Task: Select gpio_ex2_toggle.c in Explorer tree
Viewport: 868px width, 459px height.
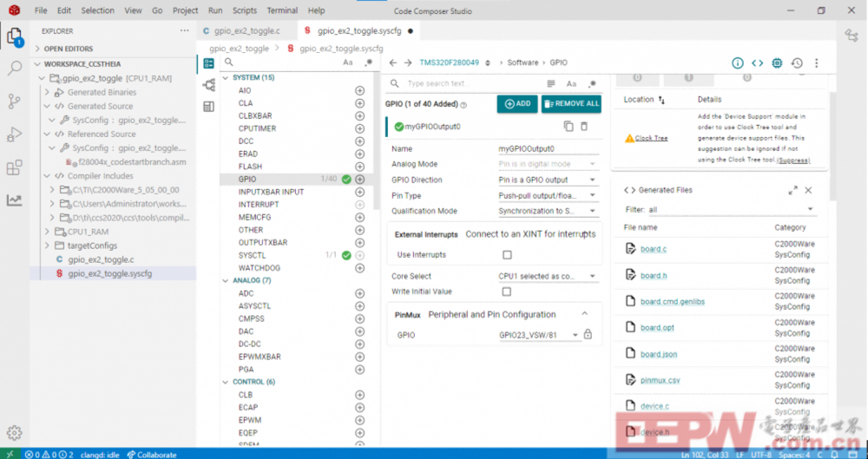Action: coord(101,259)
